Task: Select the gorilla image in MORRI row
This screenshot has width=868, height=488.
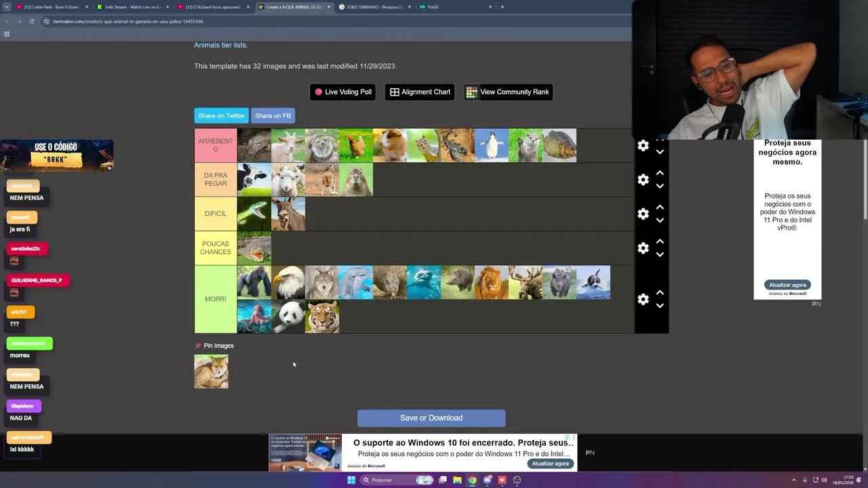Action: tap(254, 283)
